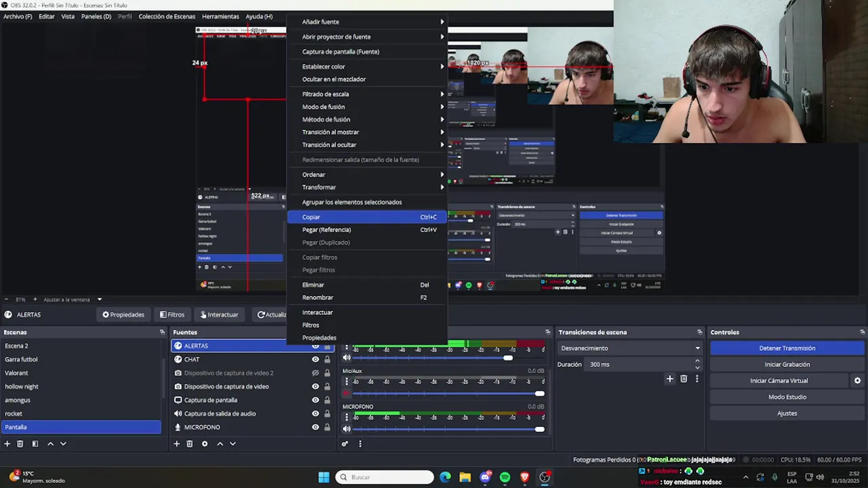
Task: Expand the Ordenar submenu
Action: (367, 175)
